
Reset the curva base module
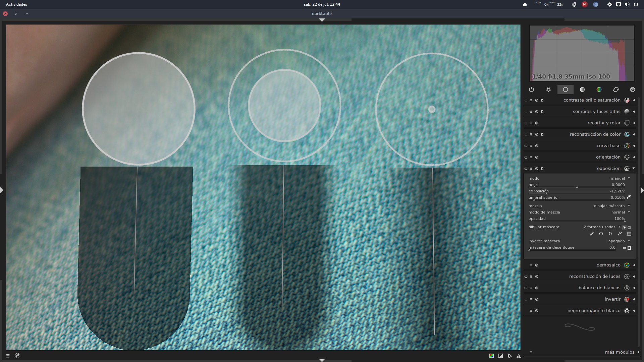coord(537,146)
